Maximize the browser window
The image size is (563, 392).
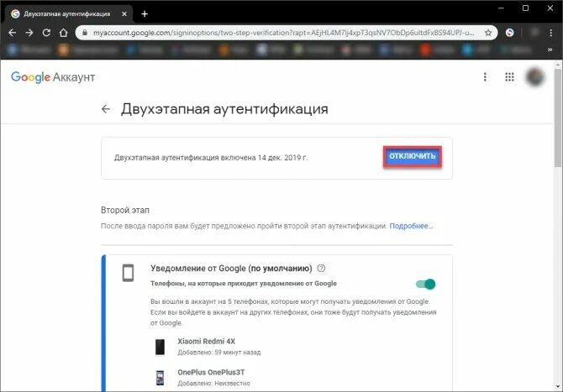tap(525, 8)
